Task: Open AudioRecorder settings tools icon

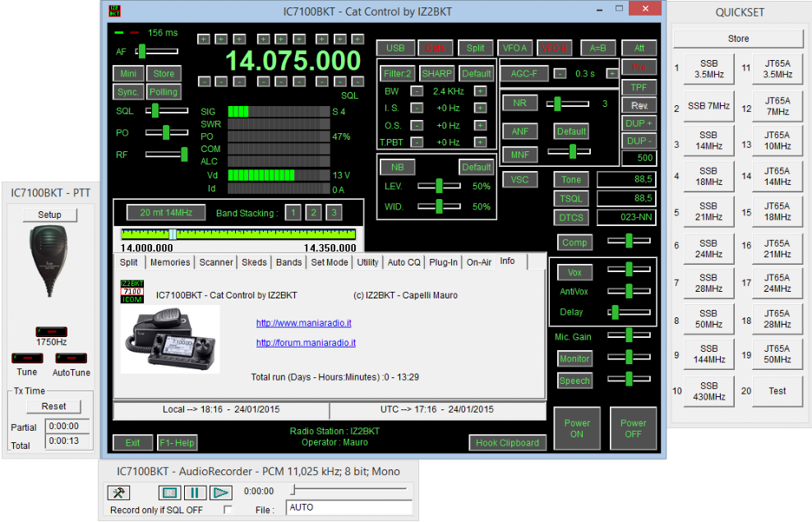Action: 118,492
